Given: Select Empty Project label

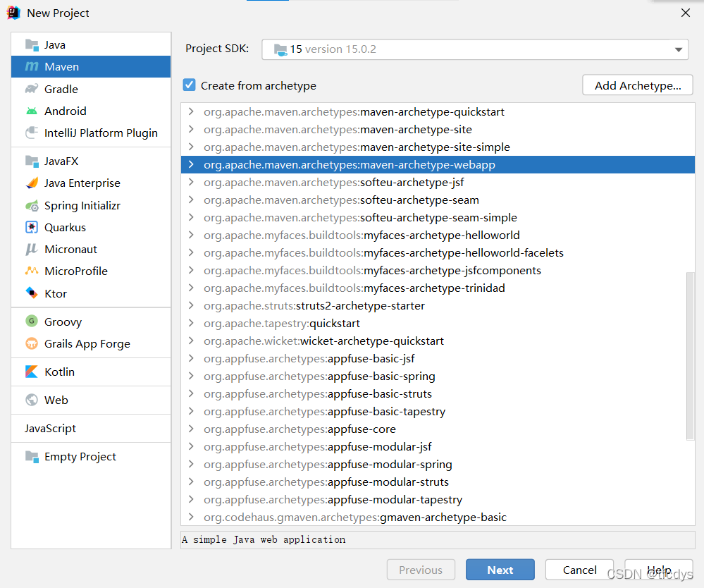Looking at the screenshot, I should click(x=80, y=456).
